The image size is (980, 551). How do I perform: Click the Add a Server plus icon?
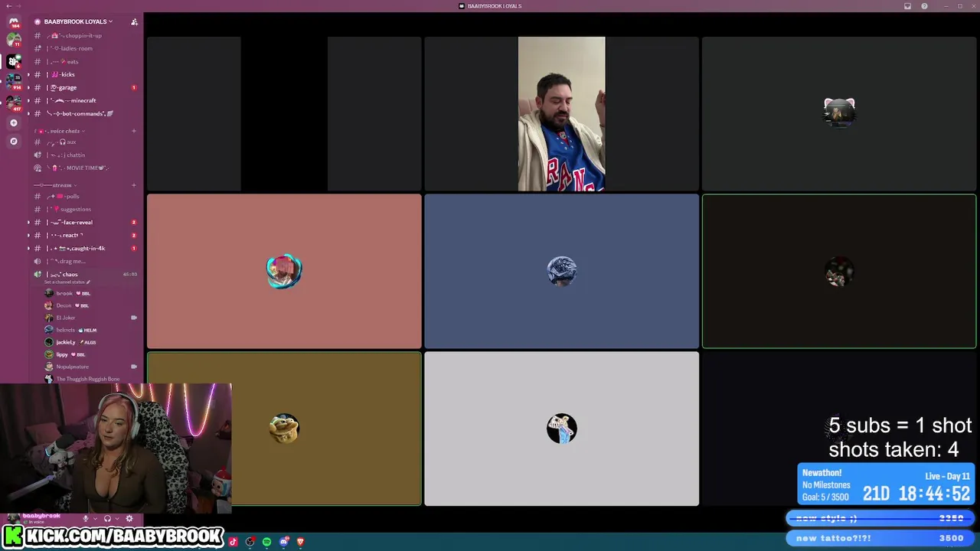pyautogui.click(x=14, y=122)
